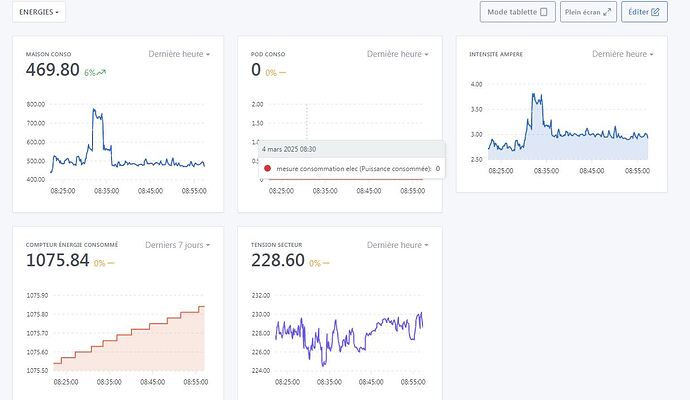Click flat trend dash on Compteur Énergie
The height and width of the screenshot is (400, 690).
(111, 263)
